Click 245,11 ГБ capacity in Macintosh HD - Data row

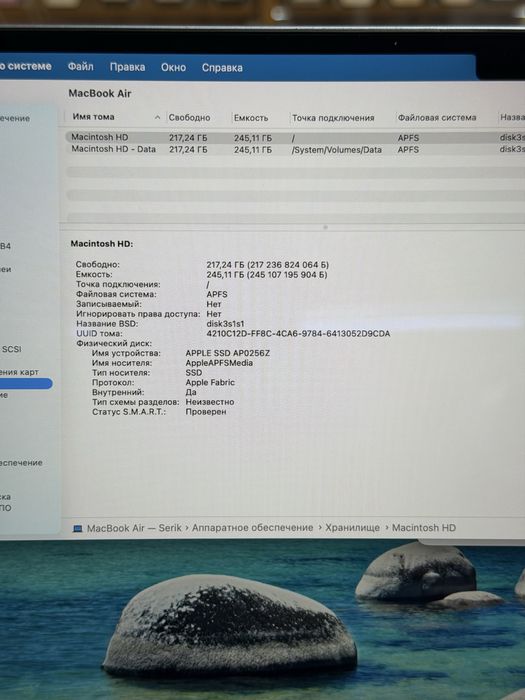pos(253,150)
